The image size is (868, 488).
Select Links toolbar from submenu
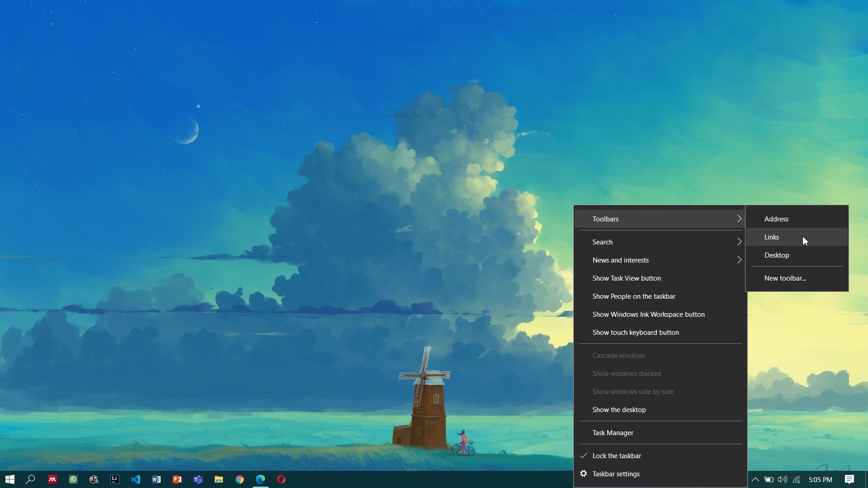click(772, 237)
